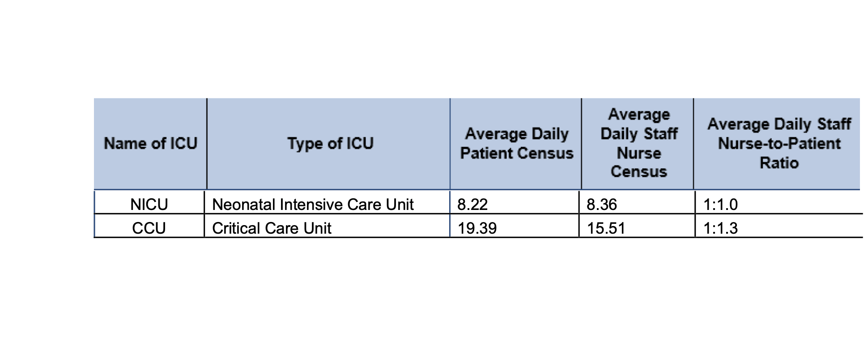Image resolution: width=868 pixels, height=342 pixels.
Task: Click the NICU name cell
Action: (149, 205)
